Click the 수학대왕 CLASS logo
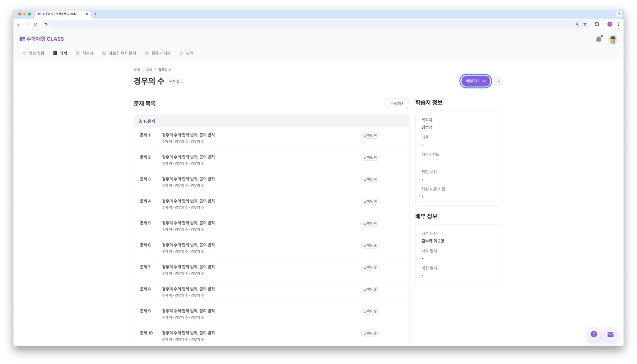The height and width of the screenshot is (364, 637). [42, 39]
